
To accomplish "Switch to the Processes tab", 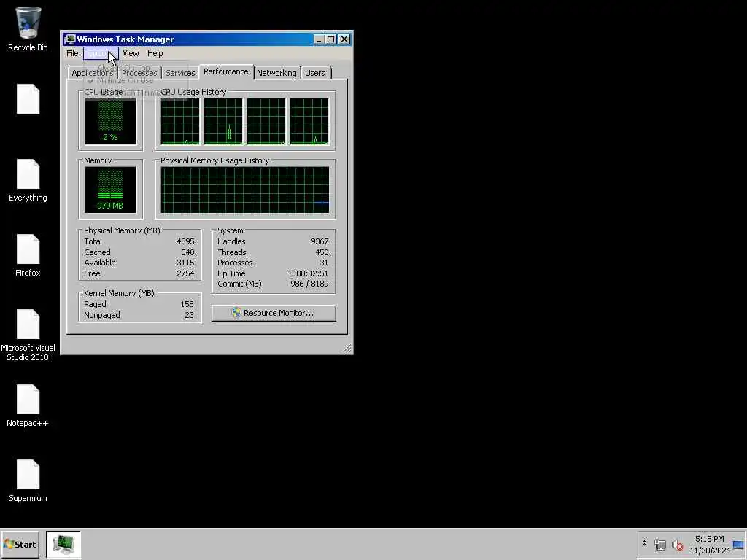I will click(139, 73).
